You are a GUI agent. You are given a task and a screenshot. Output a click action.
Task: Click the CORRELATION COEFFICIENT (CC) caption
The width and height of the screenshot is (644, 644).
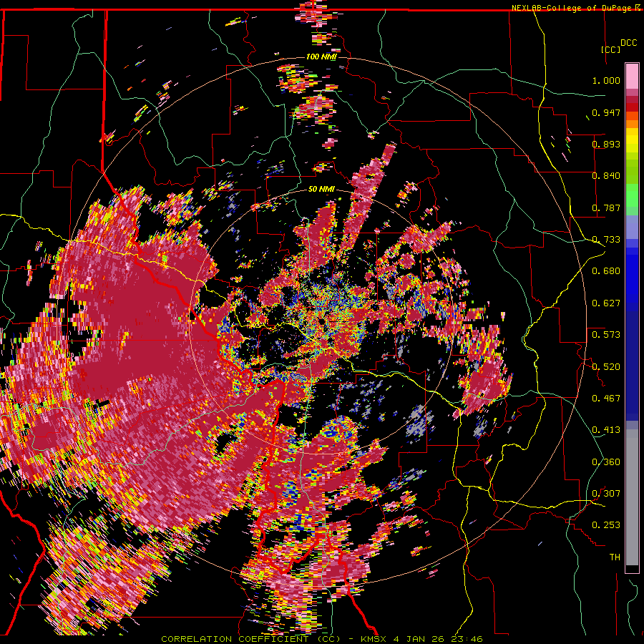[250, 639]
